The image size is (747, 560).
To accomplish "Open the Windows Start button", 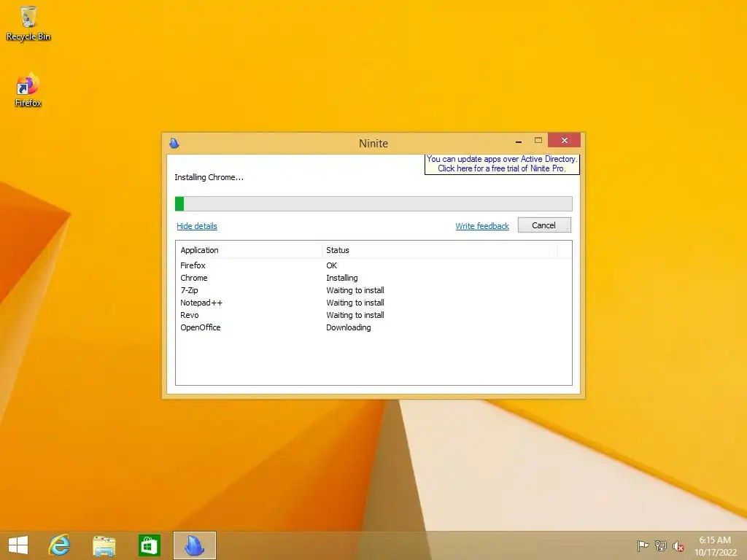I will click(x=18, y=545).
